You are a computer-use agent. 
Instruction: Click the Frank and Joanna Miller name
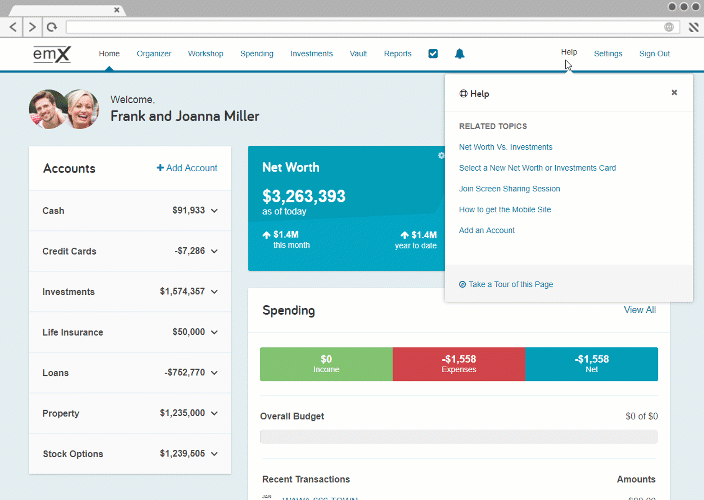pos(185,116)
